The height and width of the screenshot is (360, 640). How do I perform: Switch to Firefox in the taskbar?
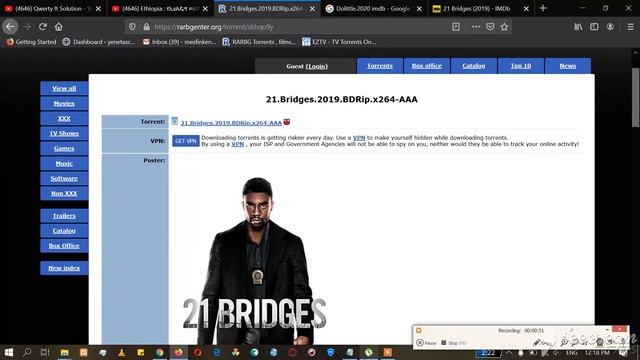click(179, 352)
